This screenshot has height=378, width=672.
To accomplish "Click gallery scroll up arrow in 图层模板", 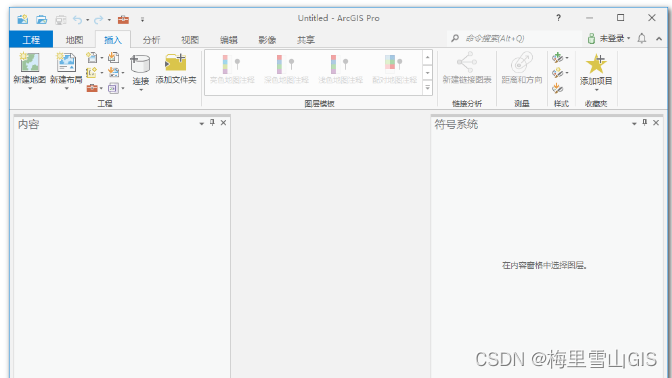I will point(427,57).
